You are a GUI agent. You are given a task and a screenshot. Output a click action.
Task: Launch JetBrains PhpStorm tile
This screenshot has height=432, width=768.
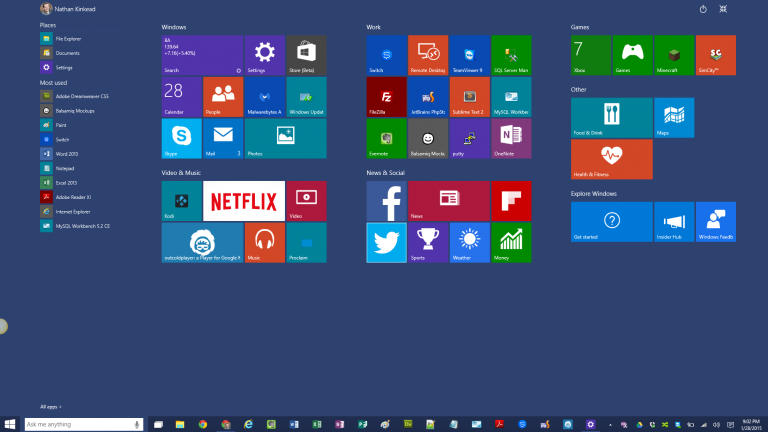[428, 97]
